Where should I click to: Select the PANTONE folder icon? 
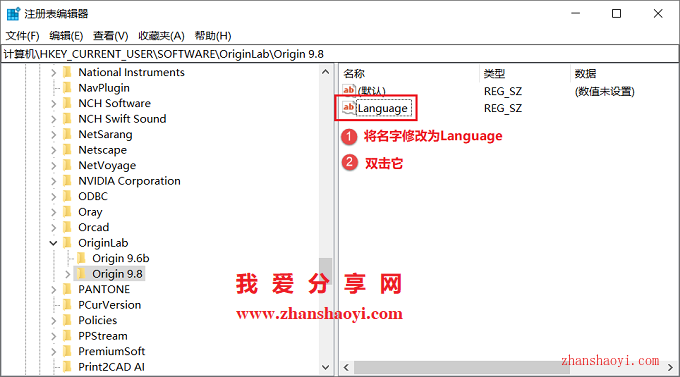[x=67, y=289]
